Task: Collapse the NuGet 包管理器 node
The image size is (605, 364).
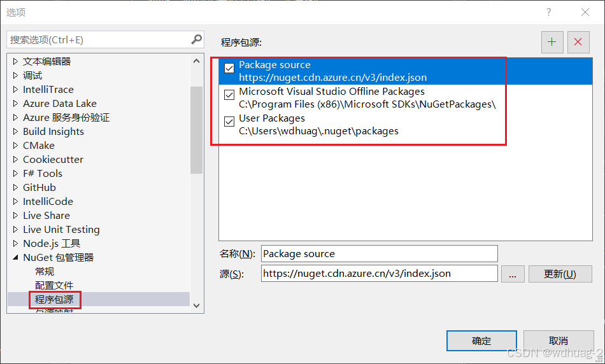Action: tap(15, 257)
